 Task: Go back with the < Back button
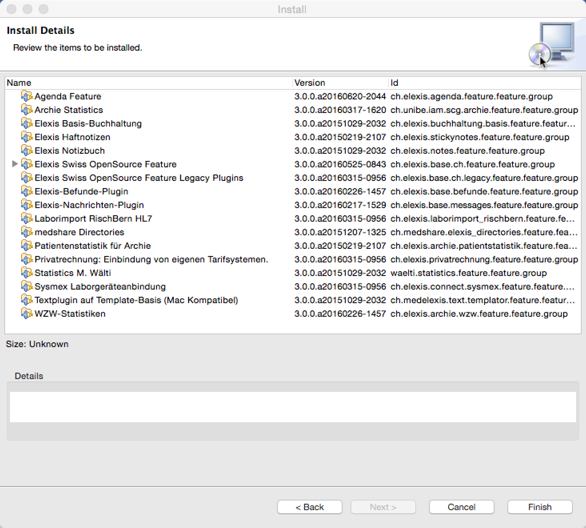point(310,507)
